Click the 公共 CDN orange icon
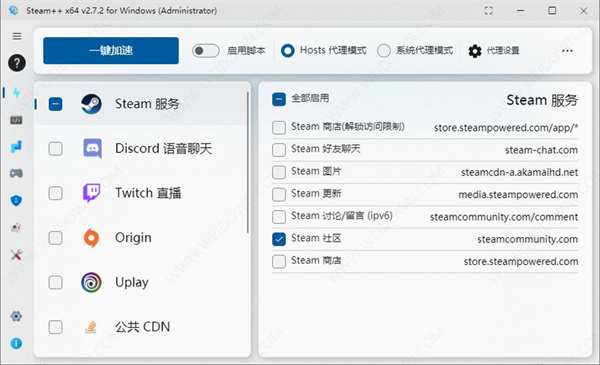This screenshot has height=365, width=600. click(x=91, y=327)
